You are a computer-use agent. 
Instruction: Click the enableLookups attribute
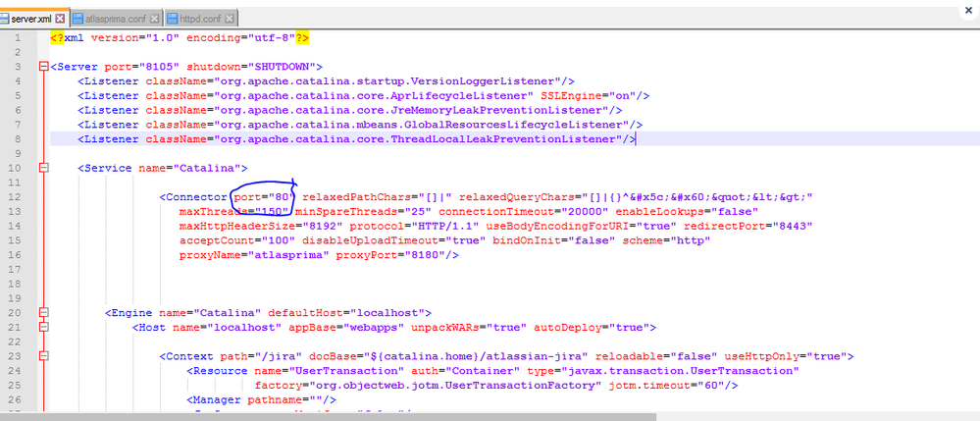click(x=657, y=211)
